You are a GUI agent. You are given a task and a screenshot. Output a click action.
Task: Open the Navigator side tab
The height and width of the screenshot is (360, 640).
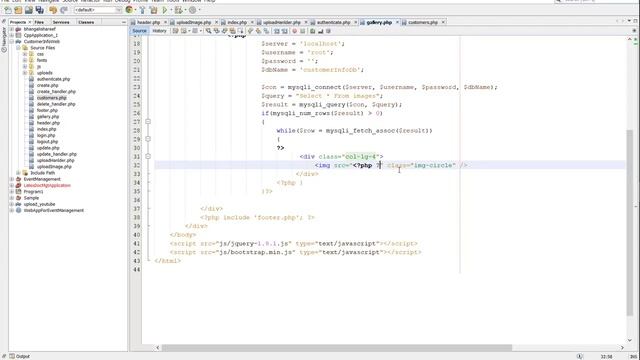[x=4, y=40]
